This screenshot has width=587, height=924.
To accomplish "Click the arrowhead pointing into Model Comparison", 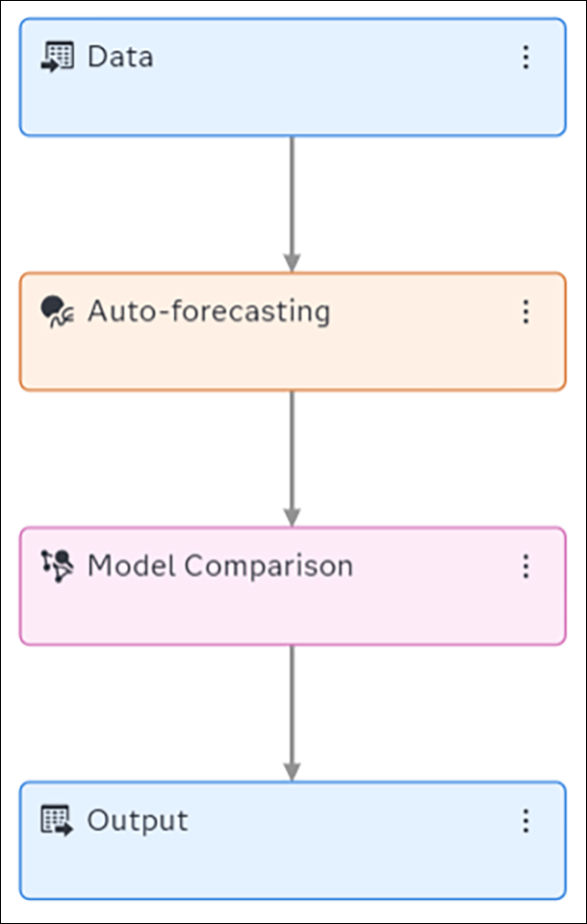I will [x=292, y=518].
